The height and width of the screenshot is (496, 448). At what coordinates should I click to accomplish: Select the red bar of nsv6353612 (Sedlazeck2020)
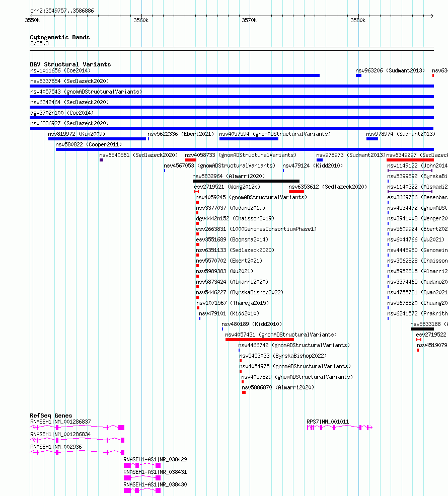click(296, 192)
